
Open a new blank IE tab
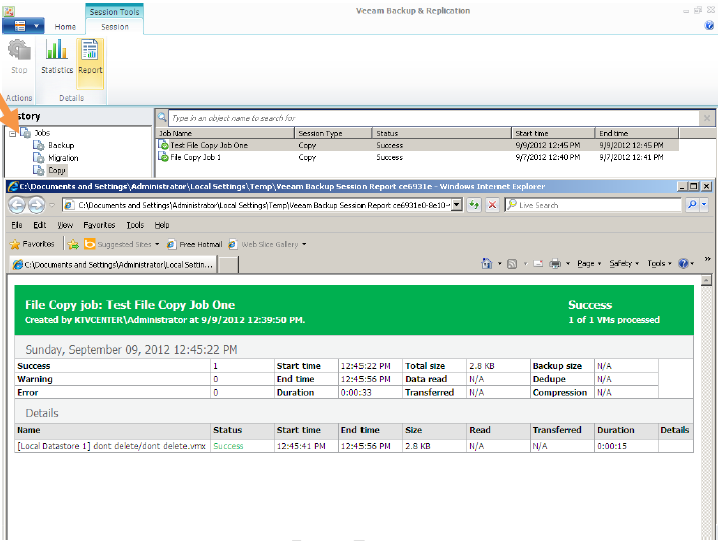228,265
